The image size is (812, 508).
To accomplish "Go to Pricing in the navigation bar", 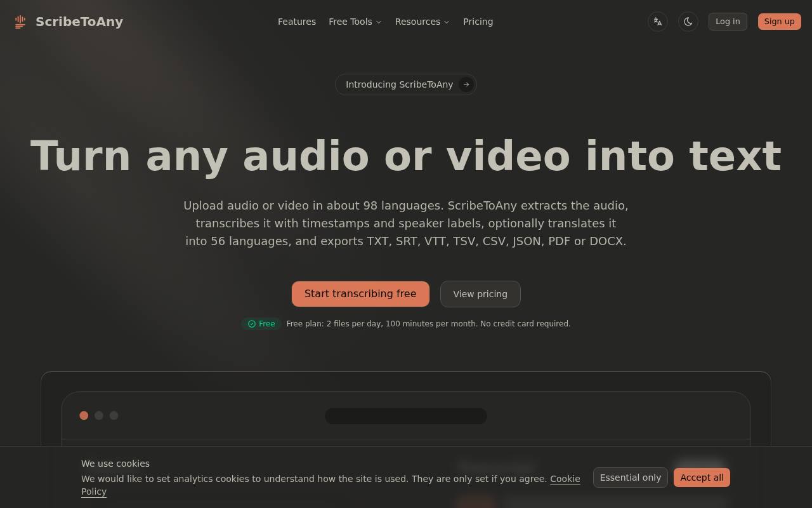I will (x=478, y=22).
